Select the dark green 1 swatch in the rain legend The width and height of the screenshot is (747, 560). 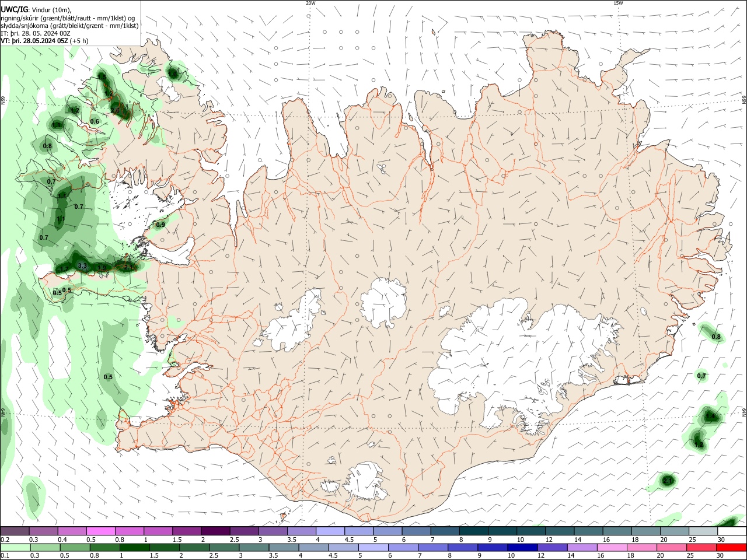134,548
